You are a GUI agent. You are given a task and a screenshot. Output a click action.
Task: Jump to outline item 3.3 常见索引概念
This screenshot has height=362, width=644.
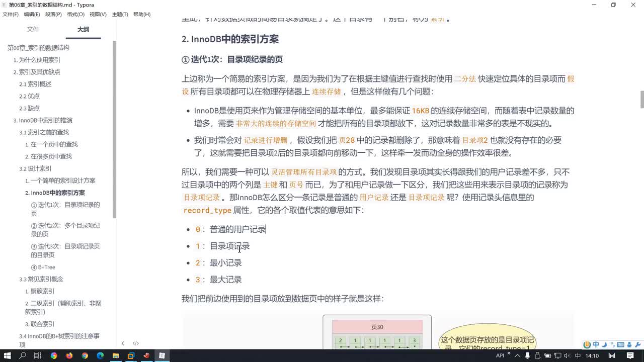41,279
